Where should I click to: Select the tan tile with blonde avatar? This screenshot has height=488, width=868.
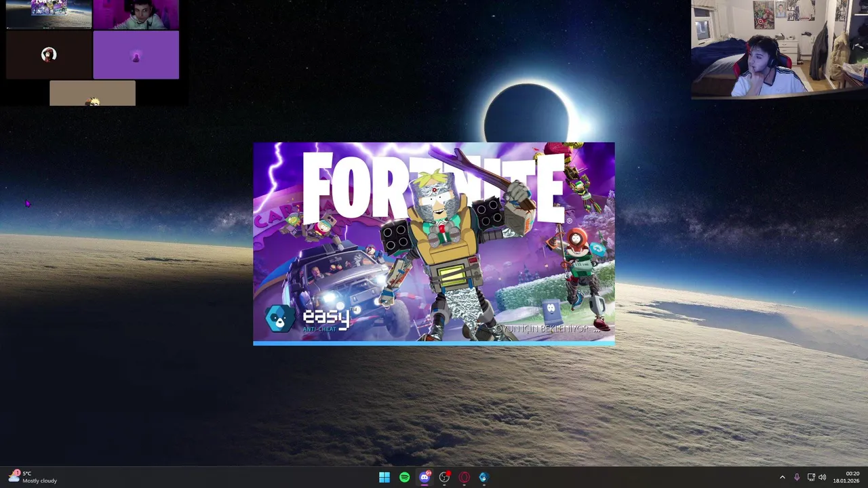point(92,94)
